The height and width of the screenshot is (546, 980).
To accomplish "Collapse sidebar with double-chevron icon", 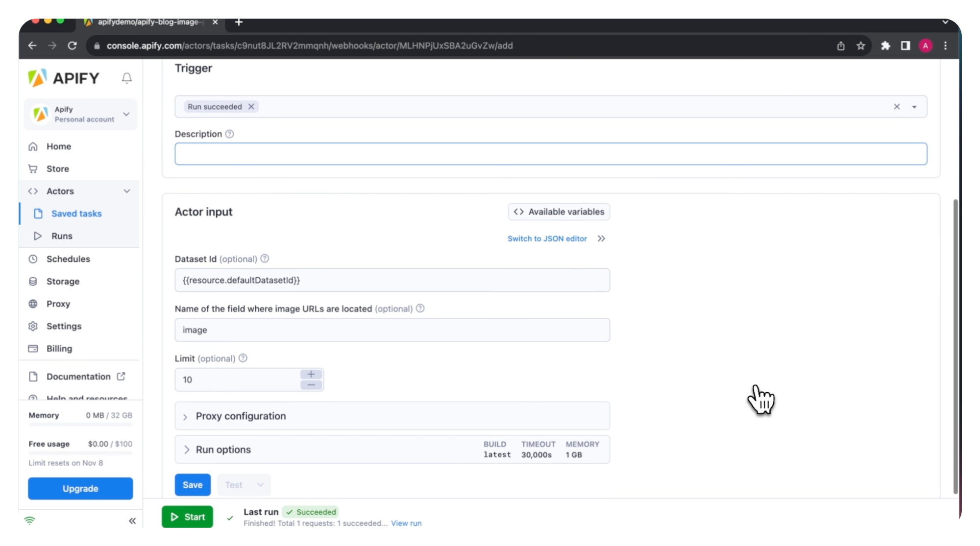I will (x=132, y=521).
